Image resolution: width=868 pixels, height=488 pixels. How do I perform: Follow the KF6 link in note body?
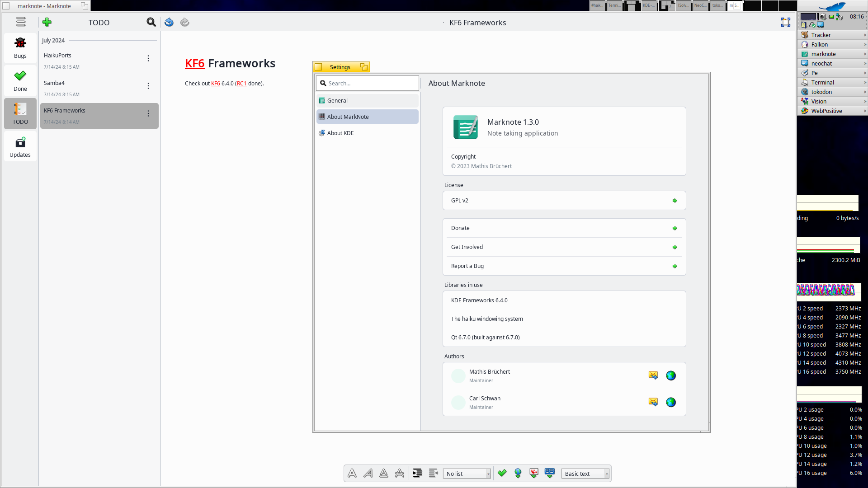coord(216,84)
